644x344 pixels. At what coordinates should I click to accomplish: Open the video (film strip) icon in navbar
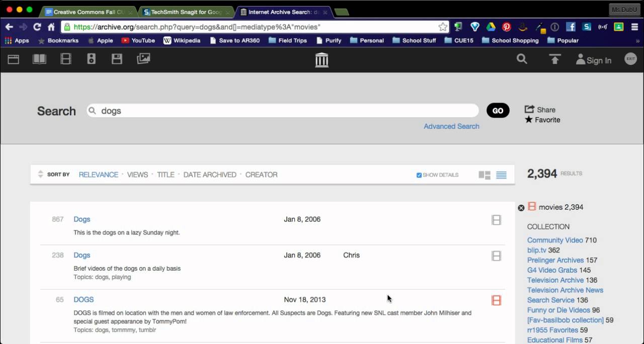[x=66, y=59]
